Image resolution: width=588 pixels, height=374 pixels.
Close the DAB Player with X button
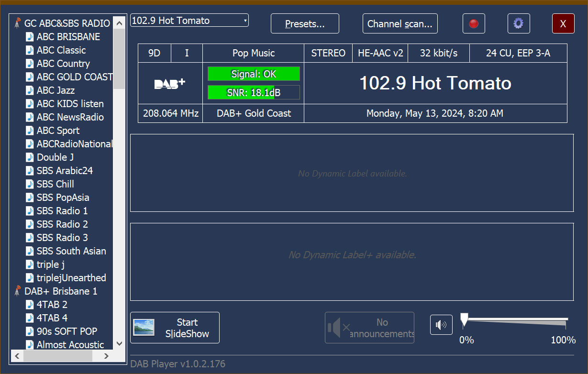[563, 24]
